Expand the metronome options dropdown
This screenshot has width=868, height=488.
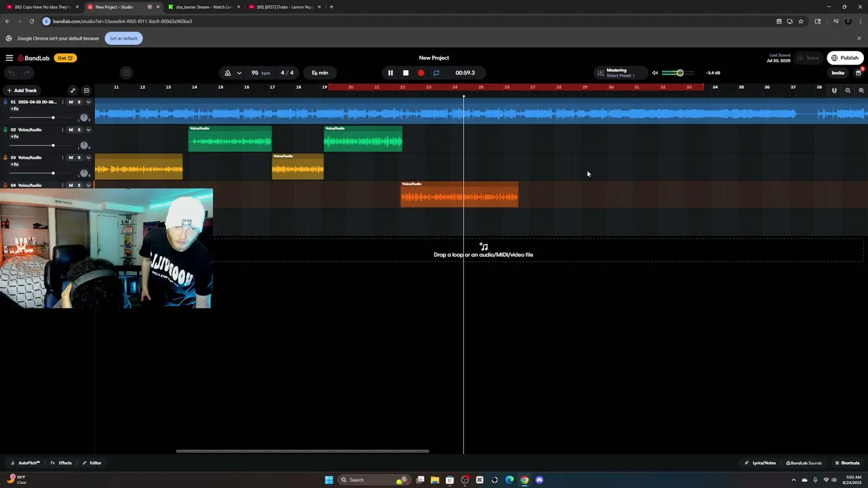tap(239, 73)
